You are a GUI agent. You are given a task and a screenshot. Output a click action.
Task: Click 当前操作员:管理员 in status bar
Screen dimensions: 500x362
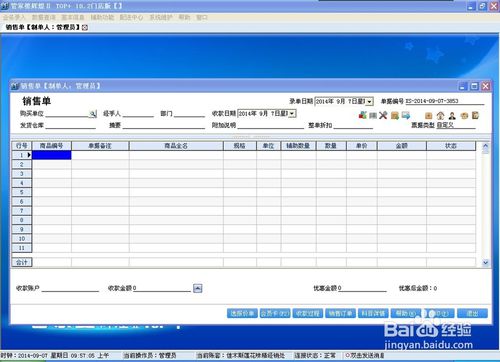pos(150,356)
